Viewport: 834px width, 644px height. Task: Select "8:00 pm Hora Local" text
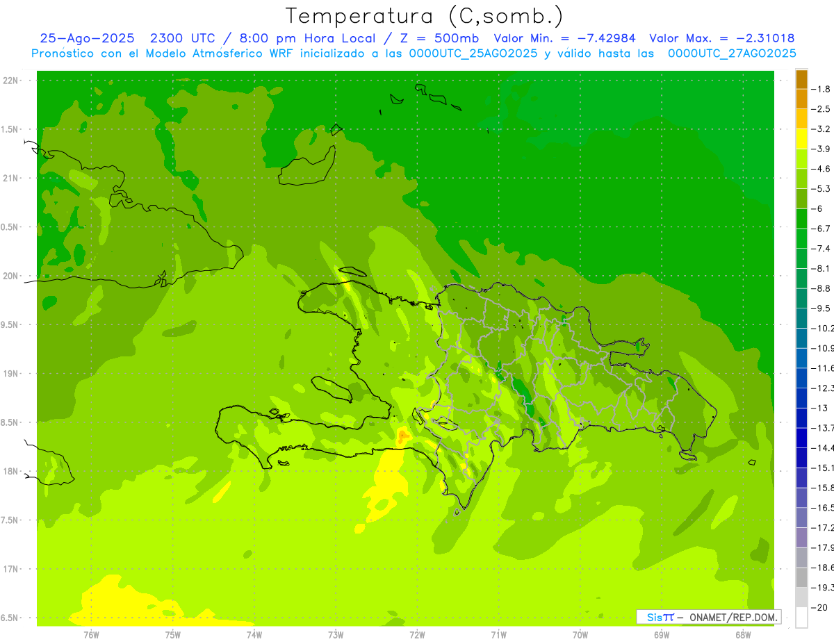[309, 38]
